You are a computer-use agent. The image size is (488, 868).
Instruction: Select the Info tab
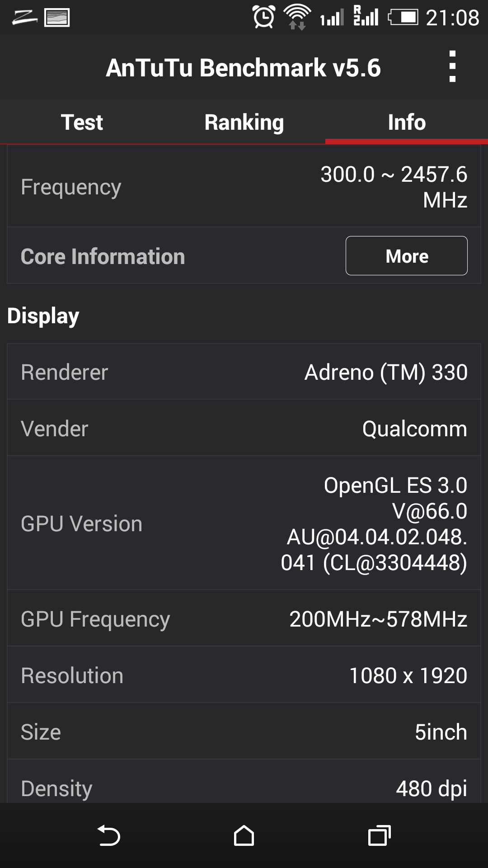pos(407,122)
